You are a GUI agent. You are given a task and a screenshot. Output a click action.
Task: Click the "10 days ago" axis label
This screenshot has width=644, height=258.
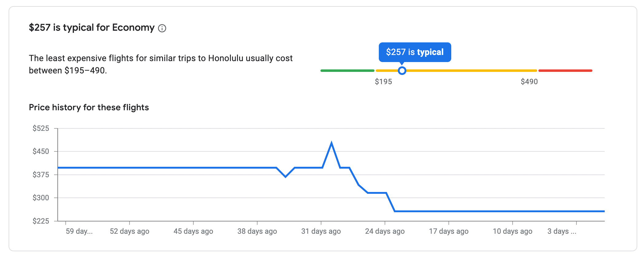(512, 231)
